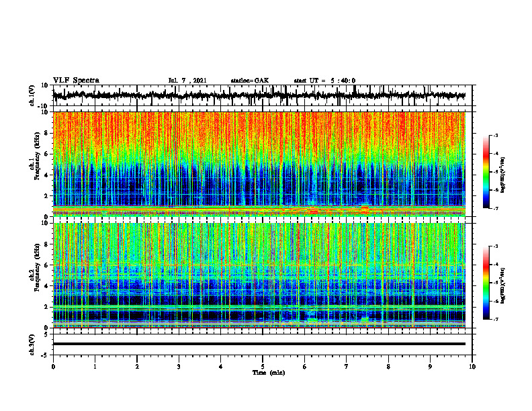
Task: Click the ch.3(V) axis label
Action: [32, 345]
